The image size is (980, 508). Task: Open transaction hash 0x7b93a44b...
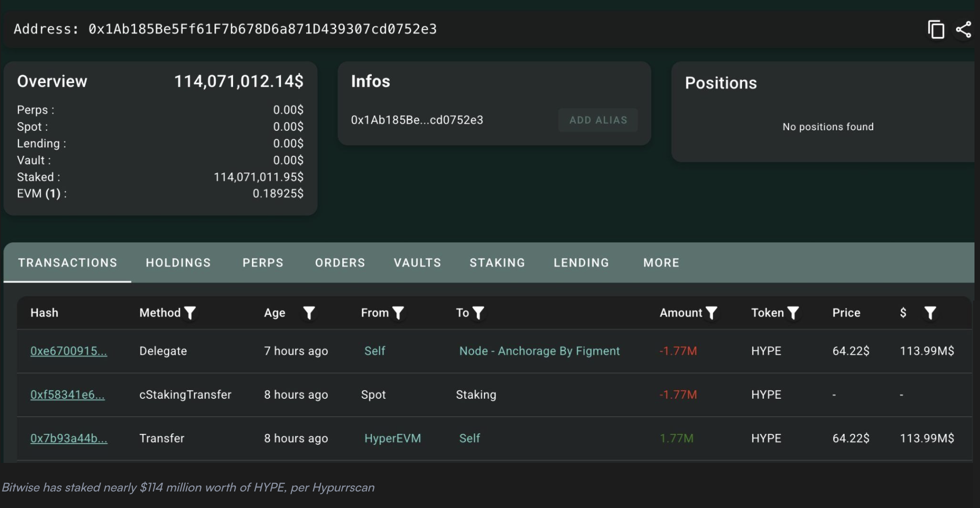tap(69, 438)
